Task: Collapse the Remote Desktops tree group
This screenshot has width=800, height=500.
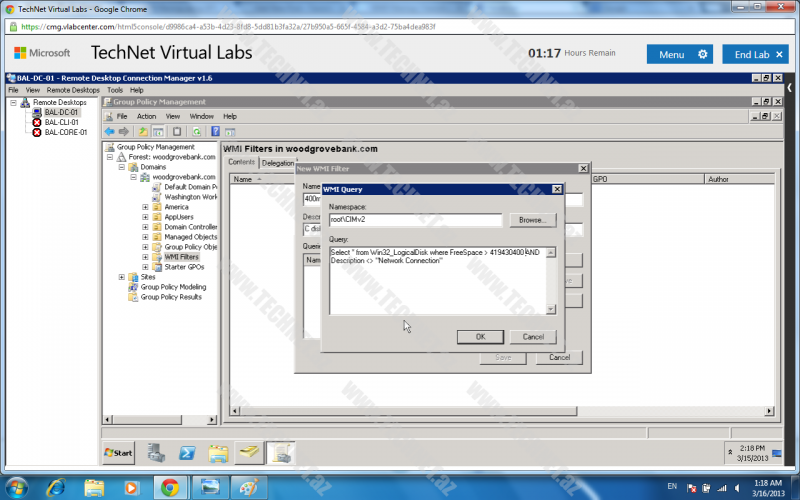Action: [x=14, y=102]
